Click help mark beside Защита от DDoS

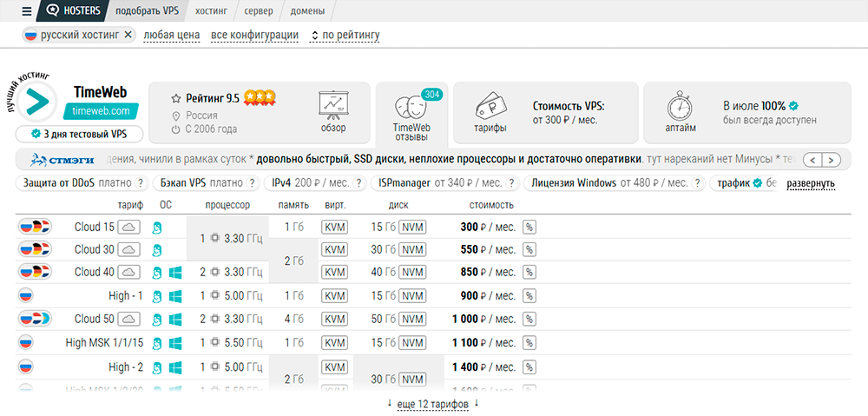[x=141, y=183]
